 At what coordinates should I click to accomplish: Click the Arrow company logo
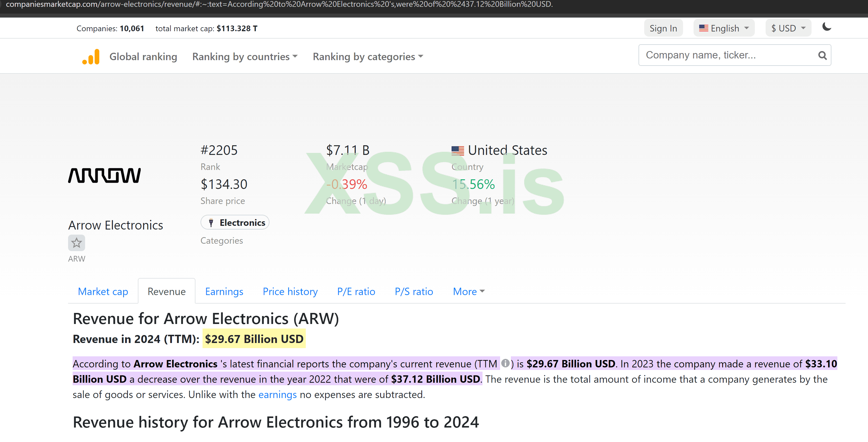point(104,176)
